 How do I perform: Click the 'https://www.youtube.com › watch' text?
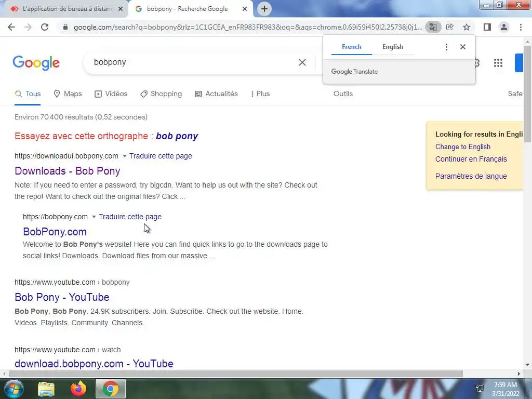[x=68, y=350]
